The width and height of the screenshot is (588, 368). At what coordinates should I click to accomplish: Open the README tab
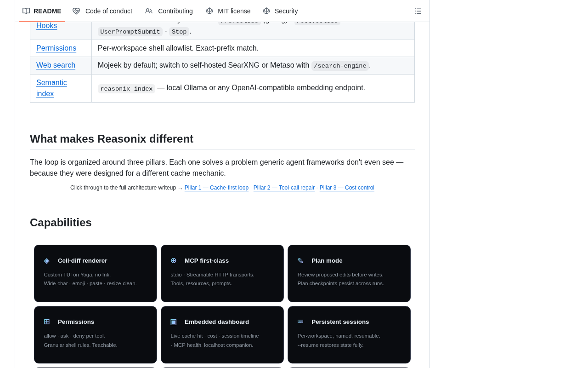[42, 11]
